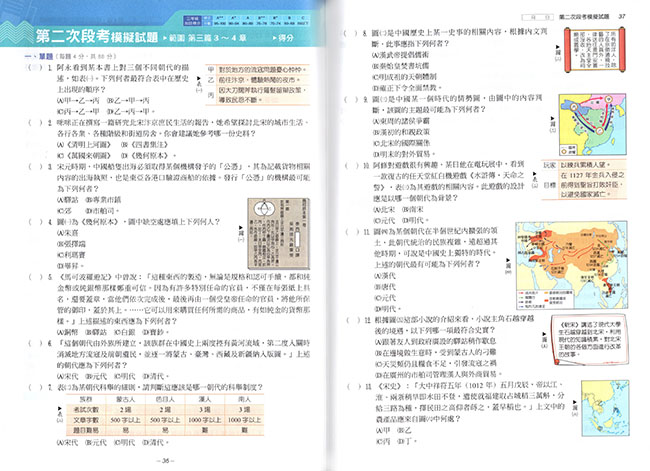Click the answer blank for question 13
650x471 pixels.
[x=354, y=386]
